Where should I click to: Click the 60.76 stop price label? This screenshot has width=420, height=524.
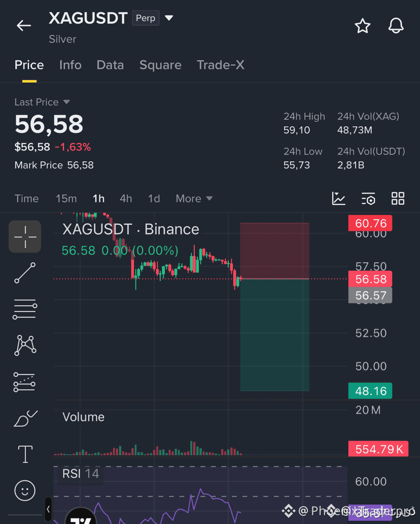370,223
